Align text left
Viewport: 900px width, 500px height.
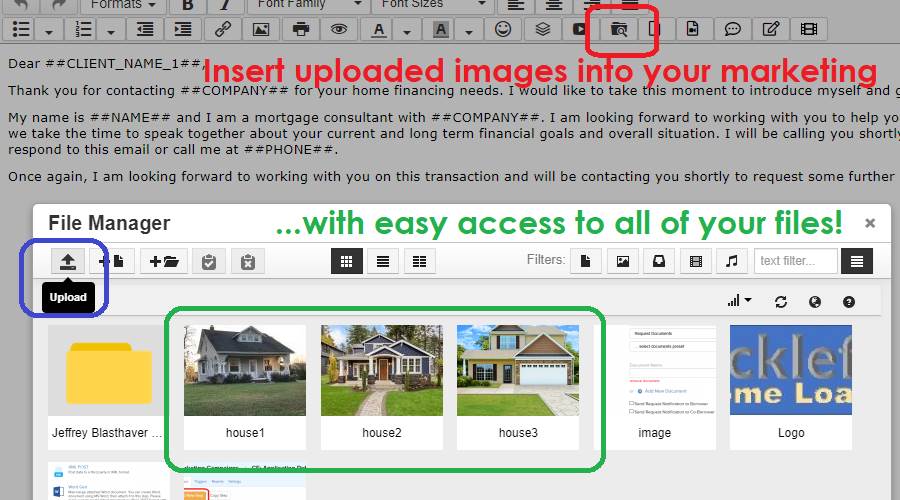pyautogui.click(x=515, y=5)
